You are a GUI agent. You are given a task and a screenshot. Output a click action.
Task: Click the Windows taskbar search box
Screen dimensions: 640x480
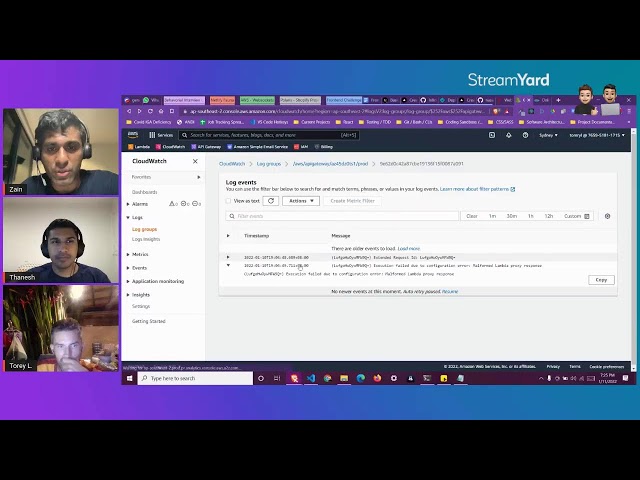(x=196, y=378)
